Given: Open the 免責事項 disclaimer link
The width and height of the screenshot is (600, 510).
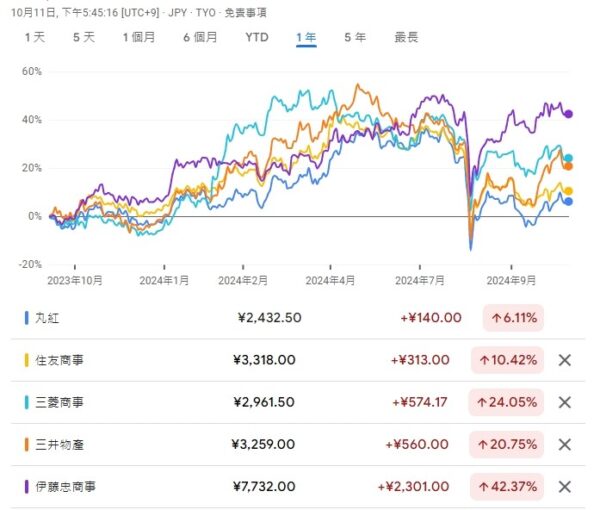Looking at the screenshot, I should pyautogui.click(x=245, y=13).
